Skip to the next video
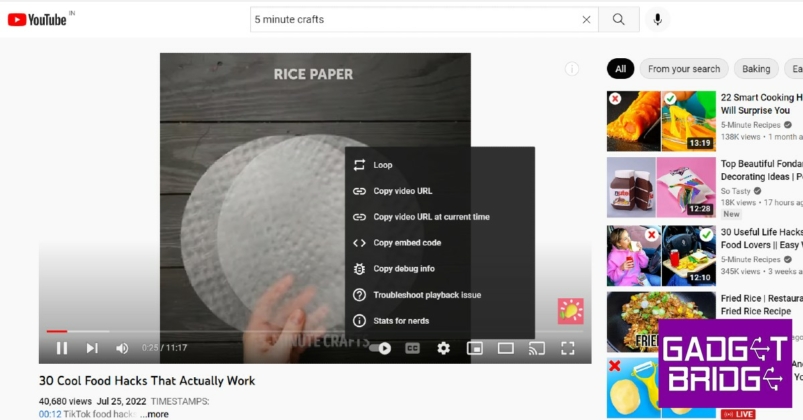 click(92, 348)
